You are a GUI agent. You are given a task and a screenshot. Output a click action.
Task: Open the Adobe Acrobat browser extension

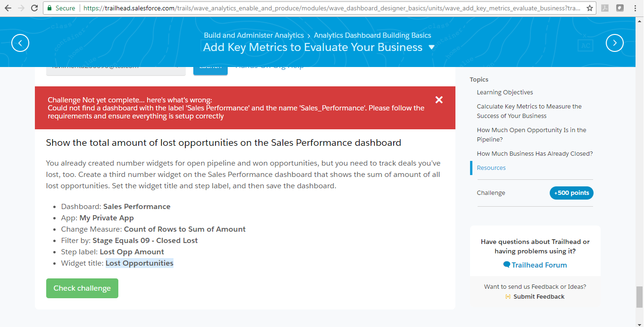click(x=605, y=8)
